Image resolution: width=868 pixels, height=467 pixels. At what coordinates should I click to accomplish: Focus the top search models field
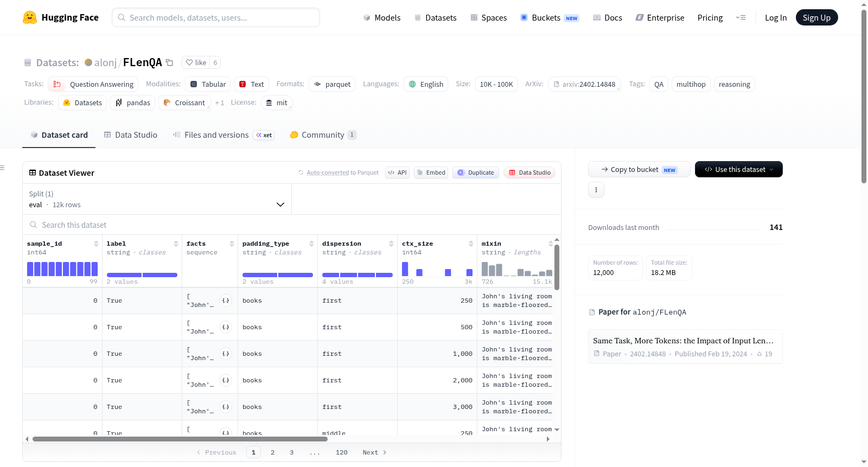216,17
